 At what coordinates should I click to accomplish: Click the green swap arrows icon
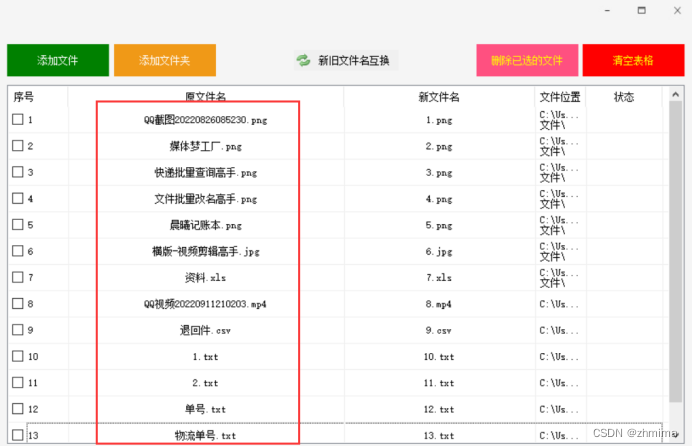tap(303, 61)
